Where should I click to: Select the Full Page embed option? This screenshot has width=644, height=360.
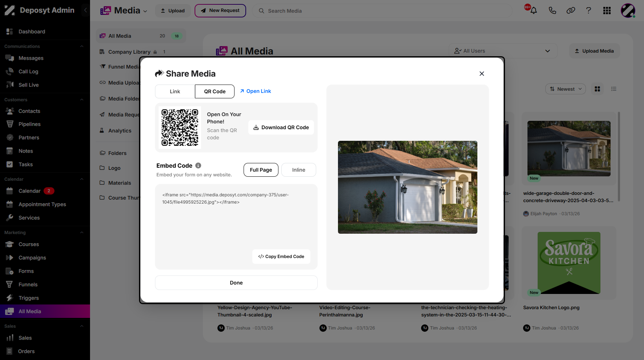[x=261, y=170]
